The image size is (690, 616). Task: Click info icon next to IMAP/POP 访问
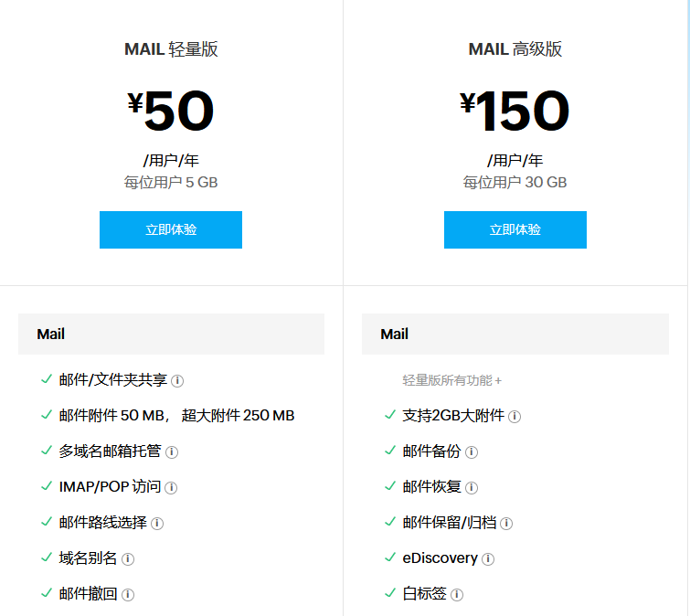click(x=171, y=488)
